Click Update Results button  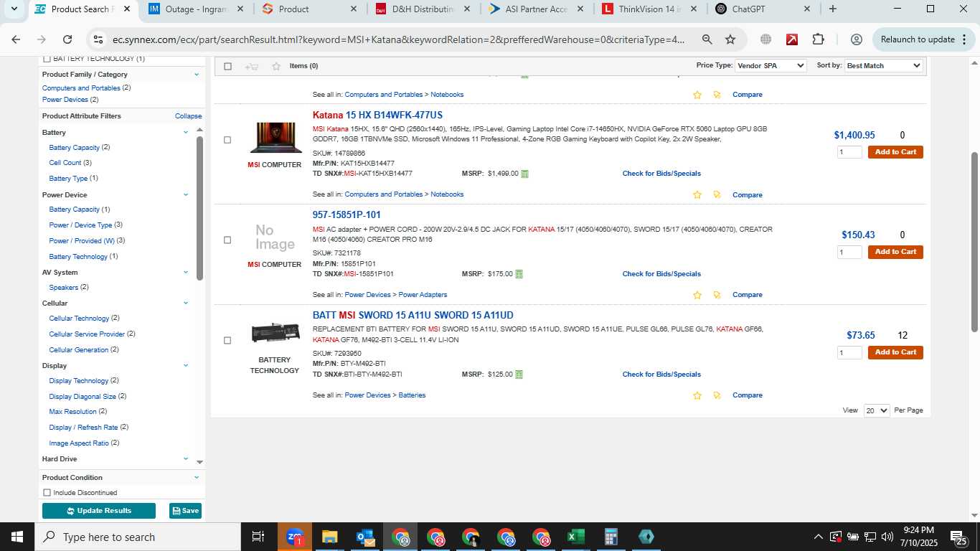coord(99,511)
